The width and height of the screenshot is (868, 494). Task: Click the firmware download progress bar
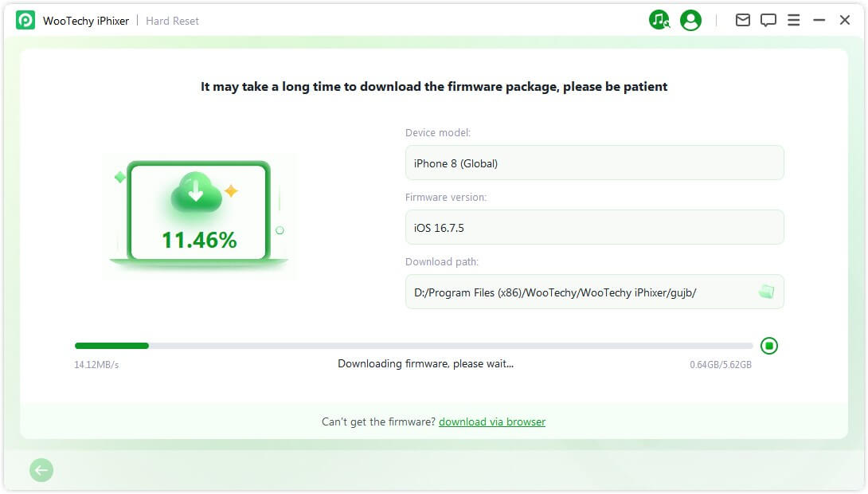click(413, 346)
